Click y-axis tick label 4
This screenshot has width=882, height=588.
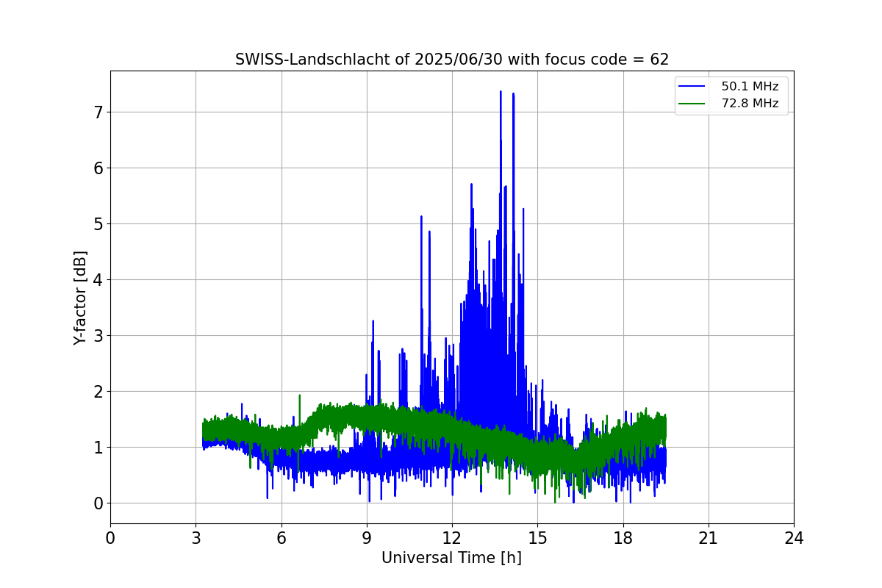(x=98, y=280)
